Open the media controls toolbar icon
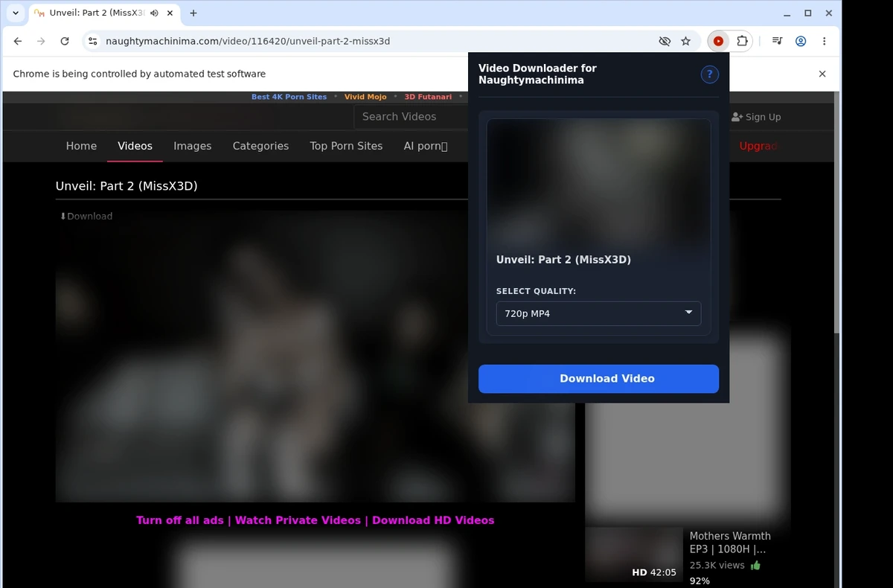This screenshot has width=893, height=588. coord(777,42)
